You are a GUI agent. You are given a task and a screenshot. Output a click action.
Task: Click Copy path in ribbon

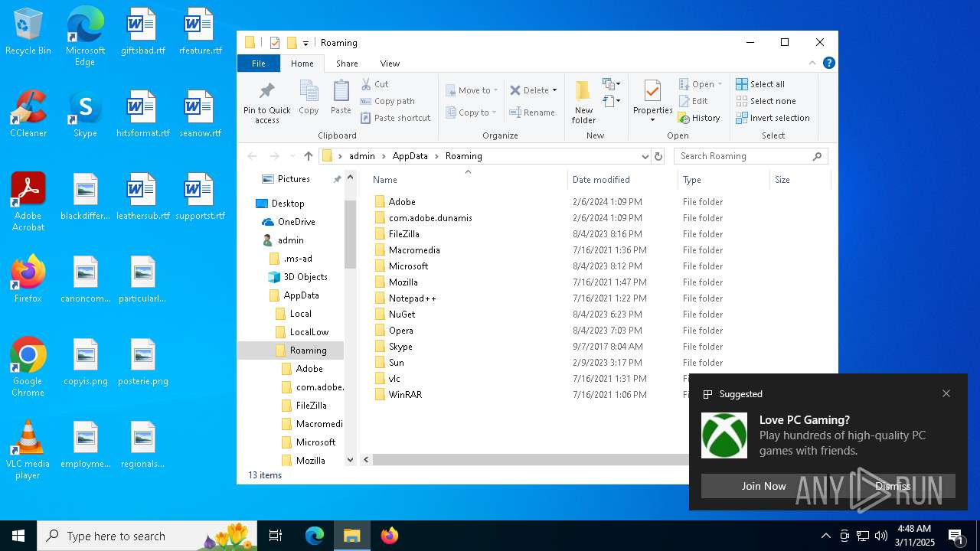(x=387, y=101)
